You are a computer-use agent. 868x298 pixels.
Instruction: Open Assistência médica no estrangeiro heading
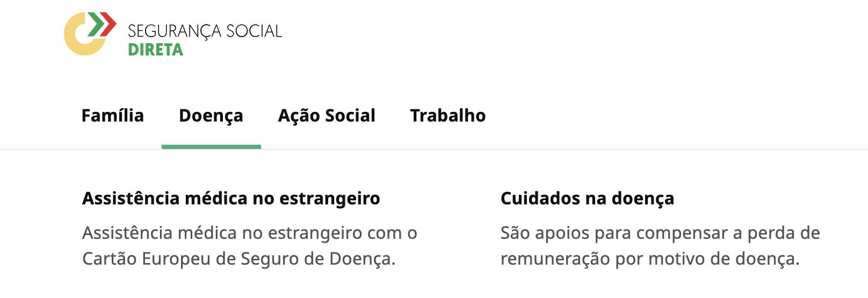pyautogui.click(x=231, y=198)
